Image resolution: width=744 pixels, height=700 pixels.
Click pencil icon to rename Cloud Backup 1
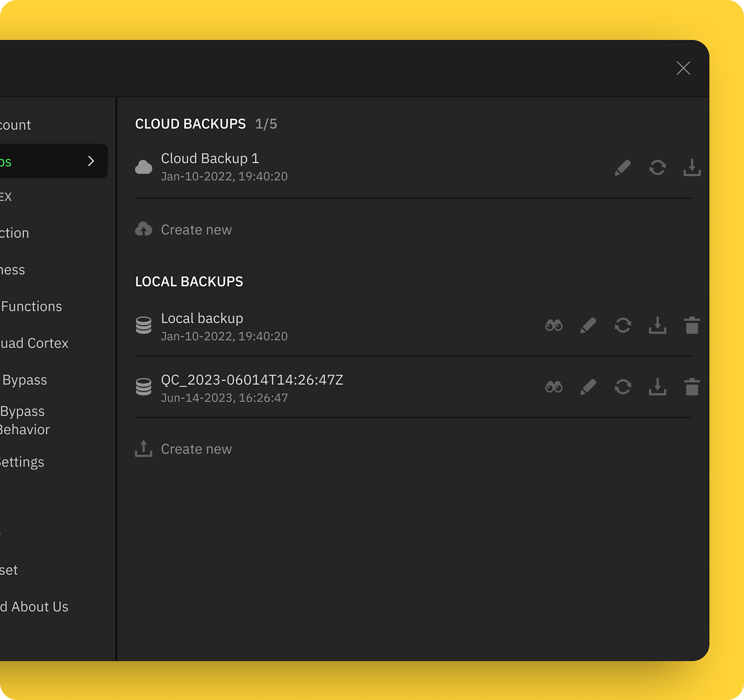click(623, 168)
